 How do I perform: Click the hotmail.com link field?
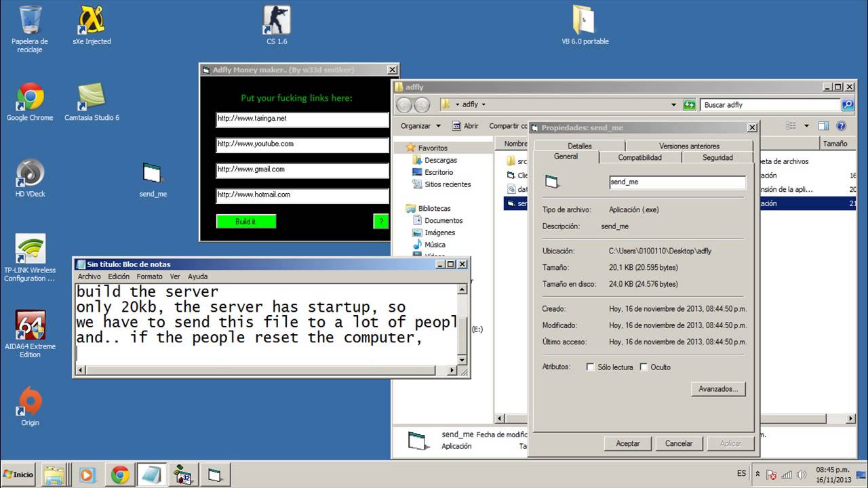click(x=302, y=196)
